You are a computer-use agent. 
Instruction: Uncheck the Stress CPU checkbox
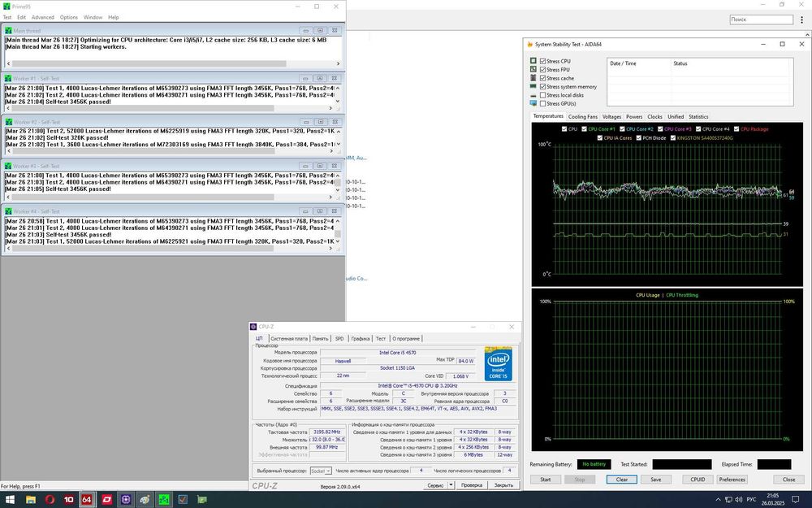(542, 61)
